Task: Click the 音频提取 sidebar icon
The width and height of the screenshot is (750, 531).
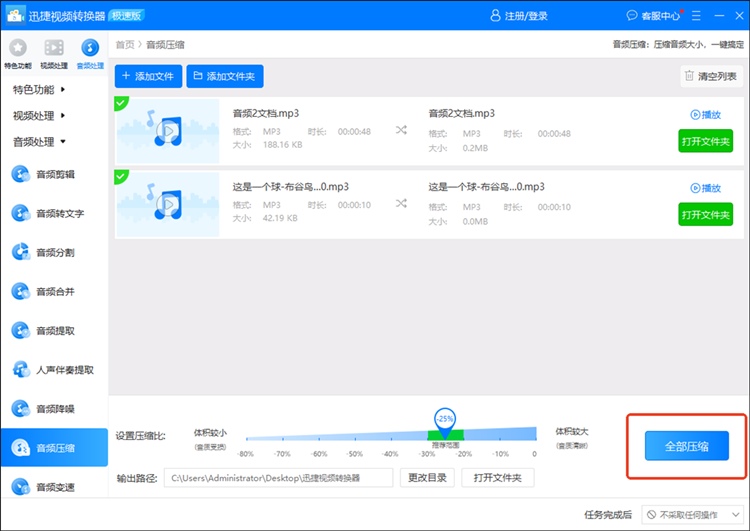Action: tap(20, 331)
